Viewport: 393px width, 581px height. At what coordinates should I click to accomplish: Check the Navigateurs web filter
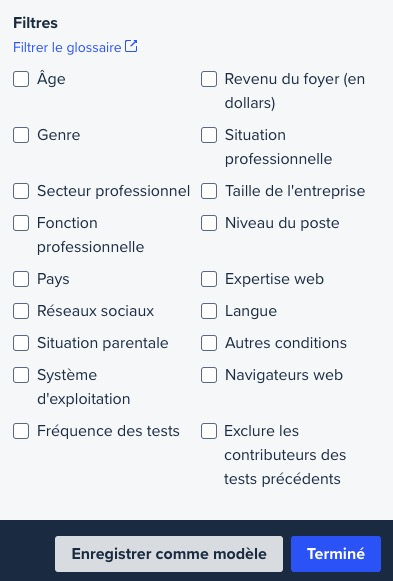[209, 375]
